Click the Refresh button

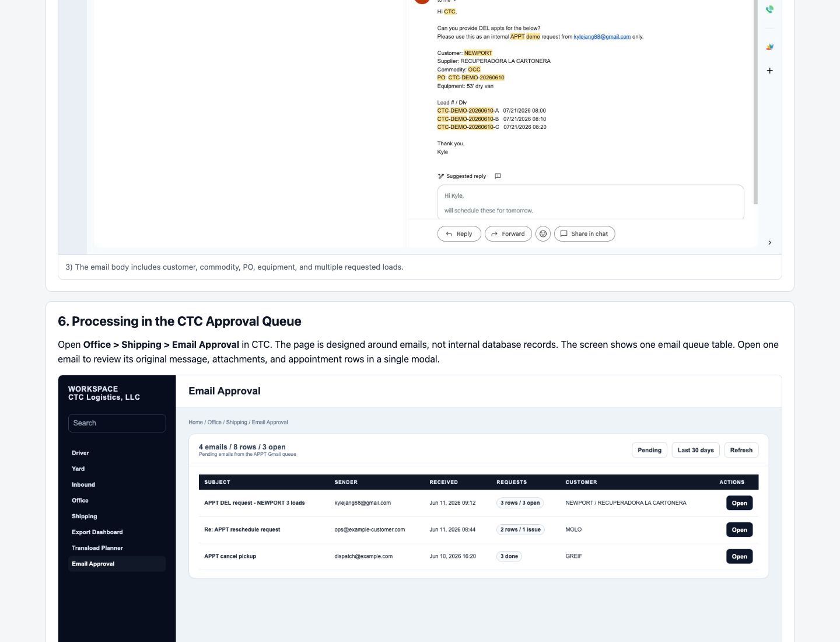[741, 450]
